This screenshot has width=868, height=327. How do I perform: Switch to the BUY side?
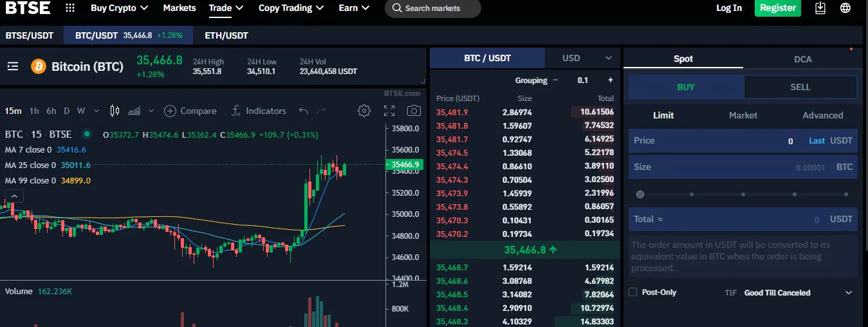pyautogui.click(x=686, y=87)
